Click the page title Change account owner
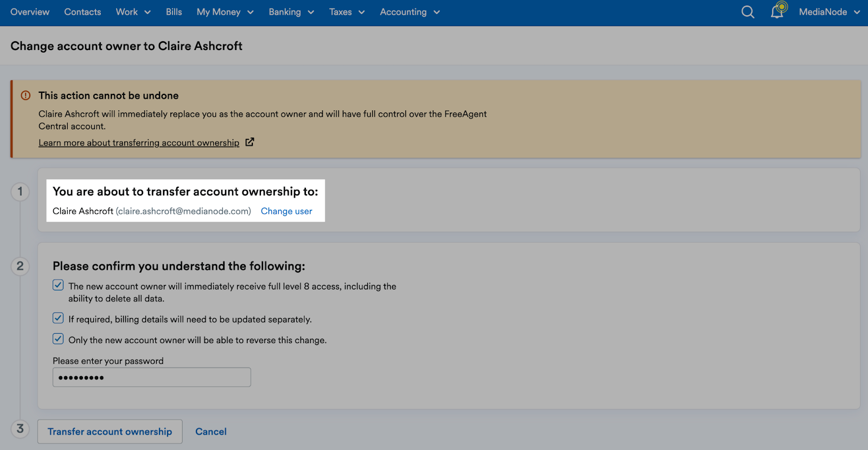 (126, 46)
